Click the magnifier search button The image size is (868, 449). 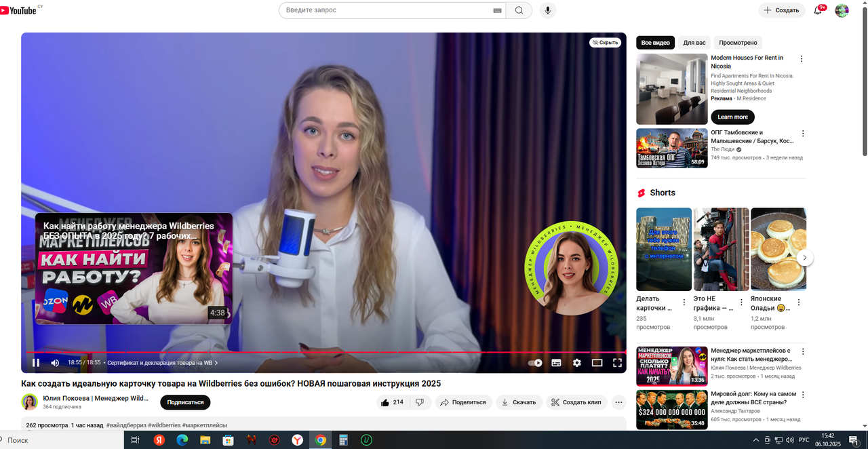(x=519, y=10)
